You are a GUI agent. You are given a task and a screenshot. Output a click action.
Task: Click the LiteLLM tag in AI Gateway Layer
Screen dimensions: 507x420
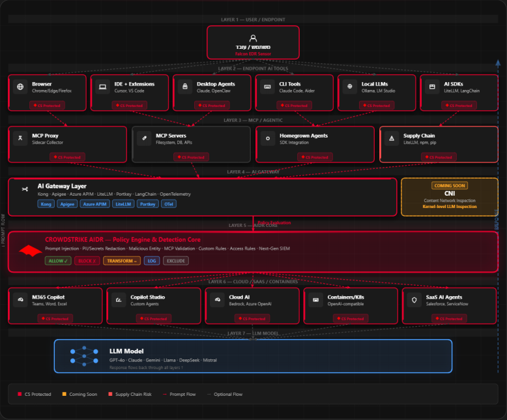tap(123, 204)
